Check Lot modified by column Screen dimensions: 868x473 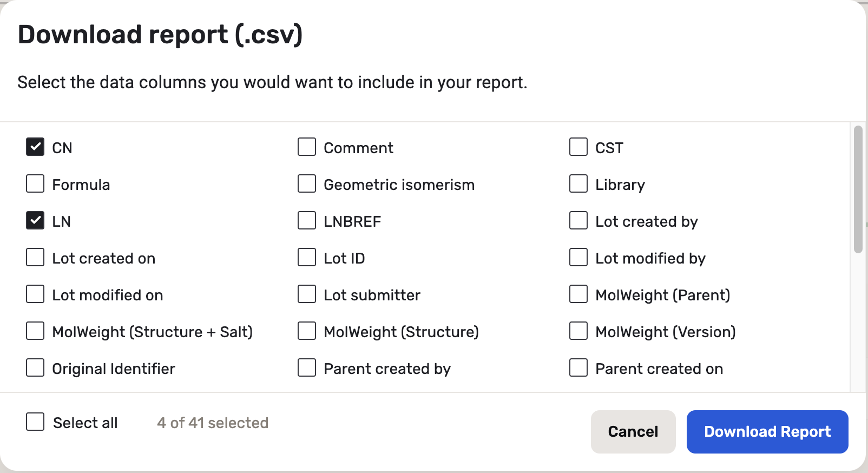coord(578,257)
